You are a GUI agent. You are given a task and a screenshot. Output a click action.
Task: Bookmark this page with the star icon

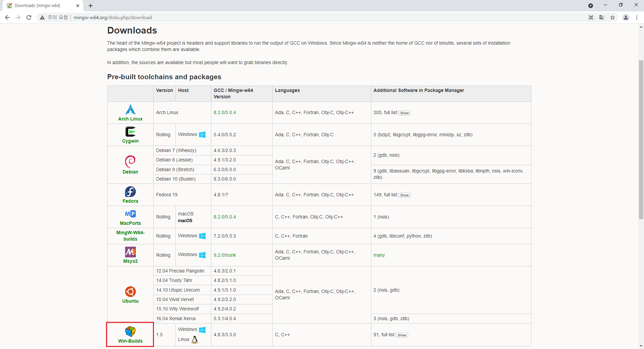pyautogui.click(x=612, y=17)
